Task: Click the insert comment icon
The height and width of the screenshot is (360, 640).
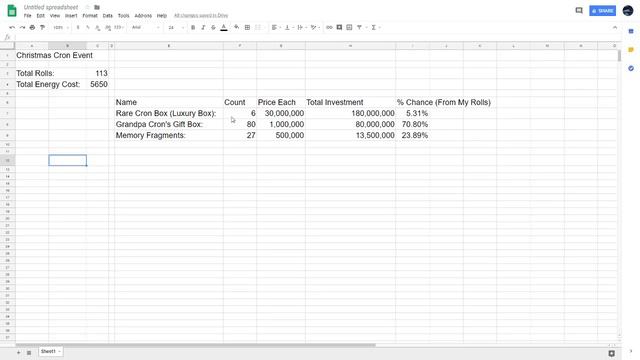Action: [x=339, y=27]
